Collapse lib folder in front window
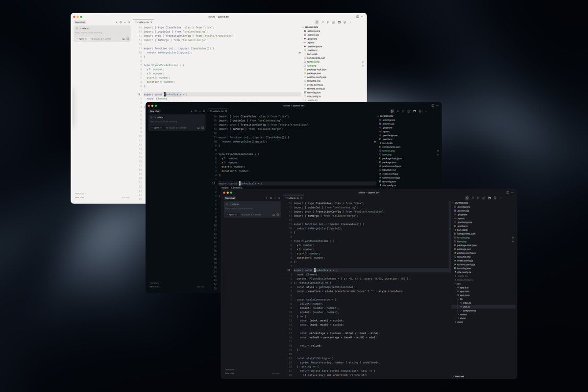This screenshot has width=588, height=392. point(461,299)
